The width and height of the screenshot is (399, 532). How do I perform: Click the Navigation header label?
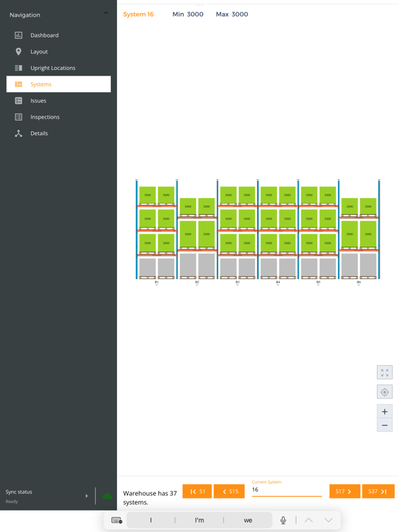tap(25, 15)
